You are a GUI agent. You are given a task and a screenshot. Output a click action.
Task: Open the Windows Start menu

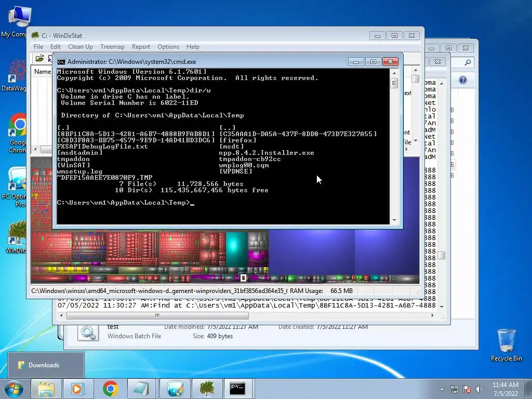14,389
